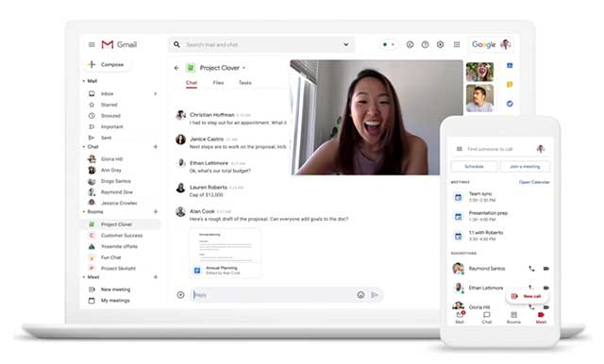Switch to the Tasks tab

(x=245, y=83)
